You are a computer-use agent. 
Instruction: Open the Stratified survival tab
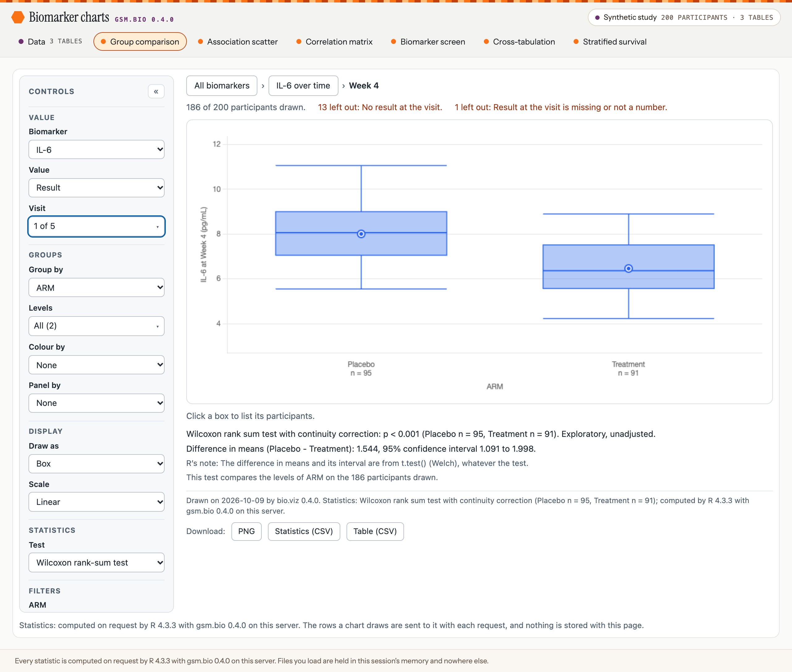coord(610,41)
